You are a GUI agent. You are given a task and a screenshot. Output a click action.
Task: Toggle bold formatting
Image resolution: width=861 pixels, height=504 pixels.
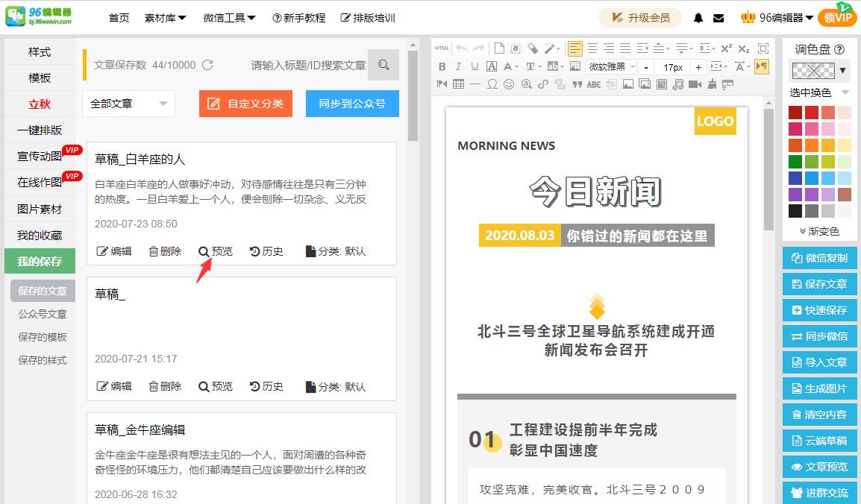point(442,66)
